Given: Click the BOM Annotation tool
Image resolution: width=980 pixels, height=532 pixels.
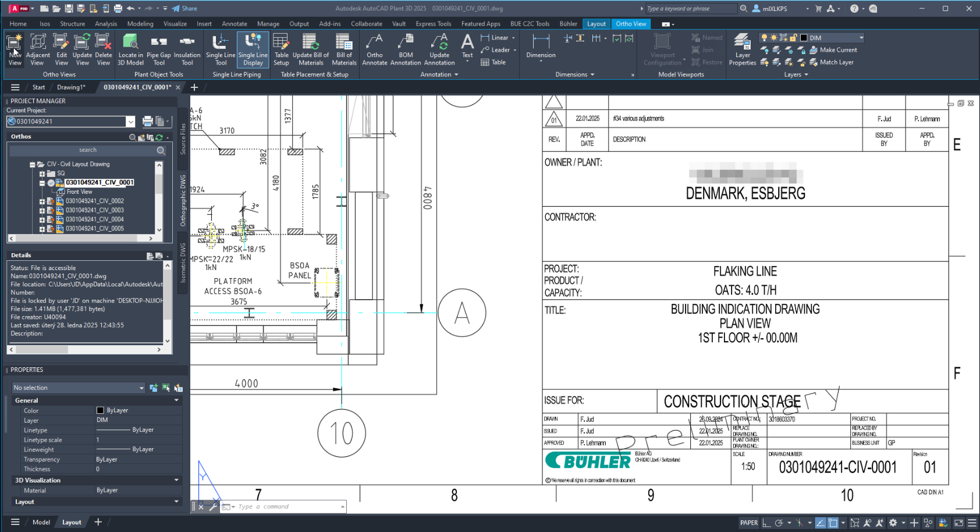Looking at the screenshot, I should point(406,49).
